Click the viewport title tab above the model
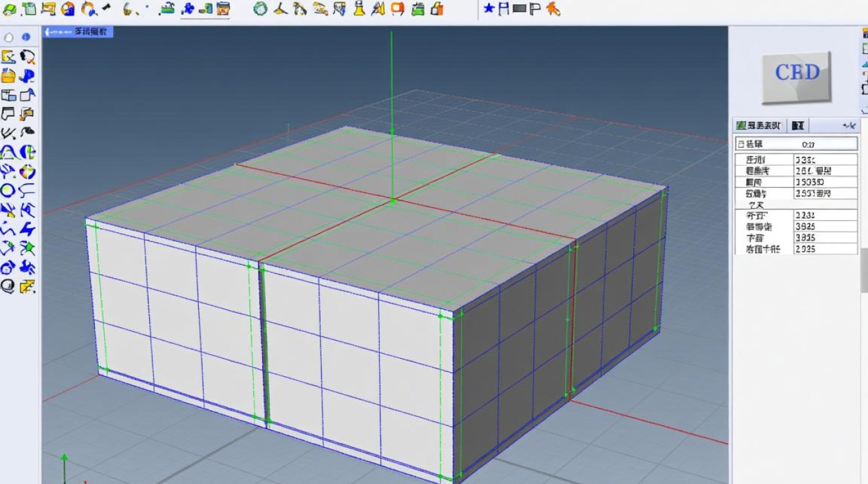The image size is (868, 484). coord(78,32)
